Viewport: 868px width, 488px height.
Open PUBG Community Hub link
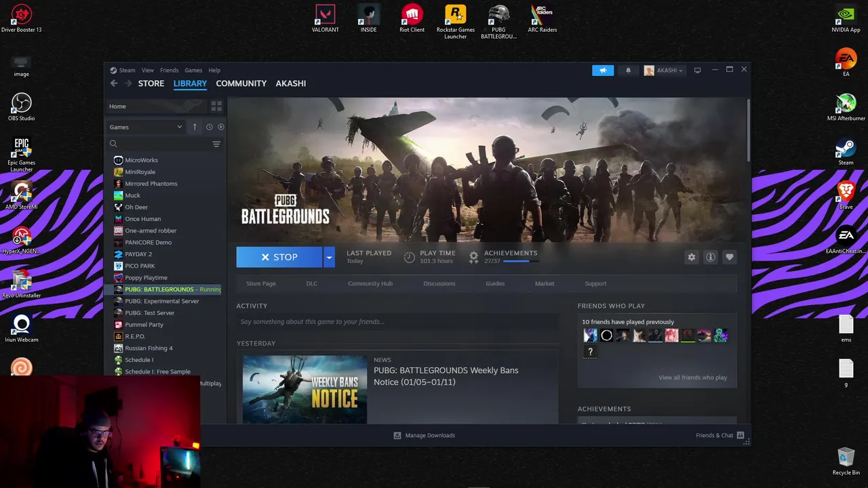(370, 284)
